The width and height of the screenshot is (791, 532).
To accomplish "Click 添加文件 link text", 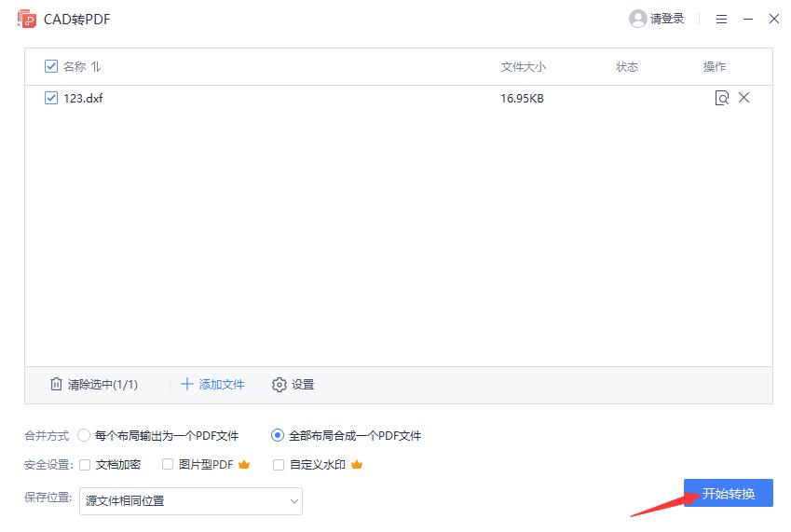I will (x=222, y=385).
